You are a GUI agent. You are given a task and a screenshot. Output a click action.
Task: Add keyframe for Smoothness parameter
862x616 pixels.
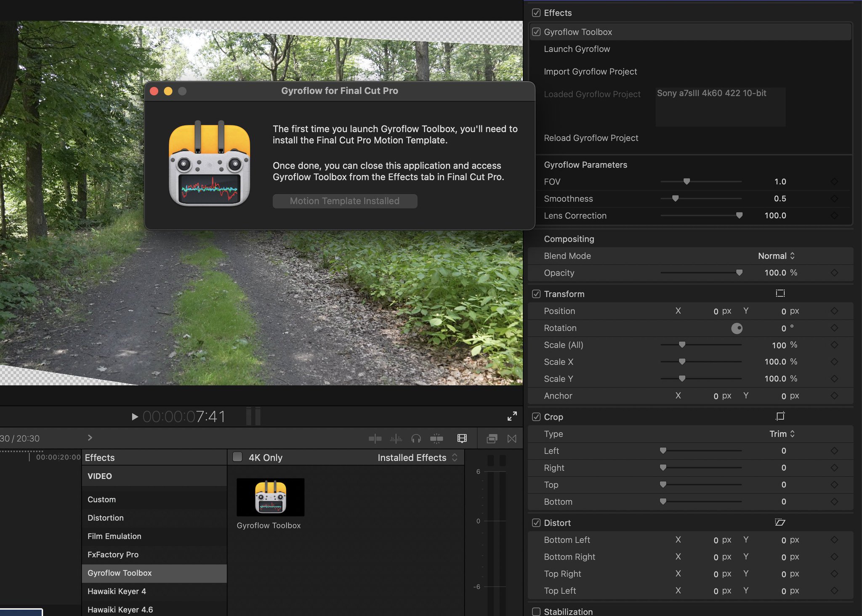(834, 198)
